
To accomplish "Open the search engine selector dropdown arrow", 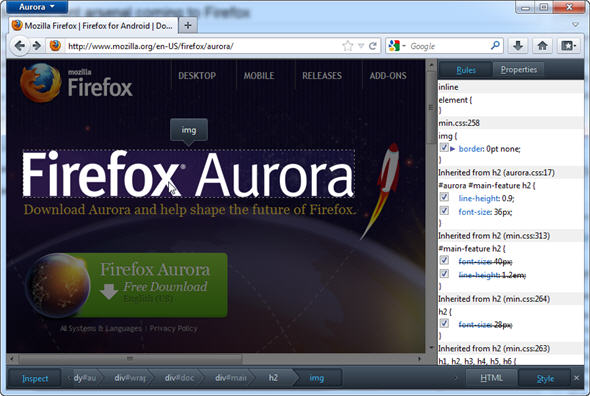I will pyautogui.click(x=404, y=46).
